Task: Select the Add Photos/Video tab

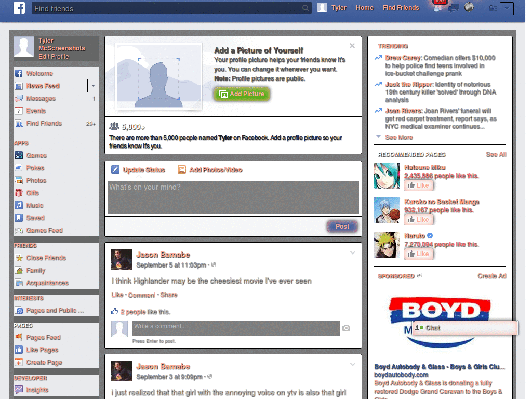Action: click(x=210, y=170)
